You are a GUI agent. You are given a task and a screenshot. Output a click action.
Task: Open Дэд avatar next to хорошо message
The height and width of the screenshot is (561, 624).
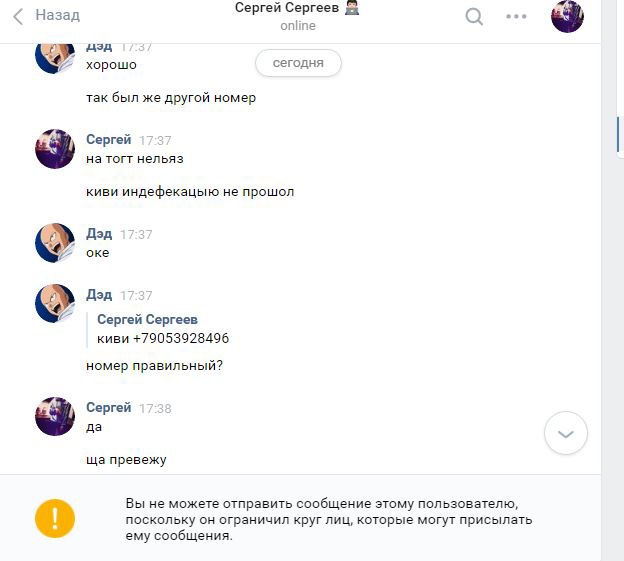coord(55,58)
